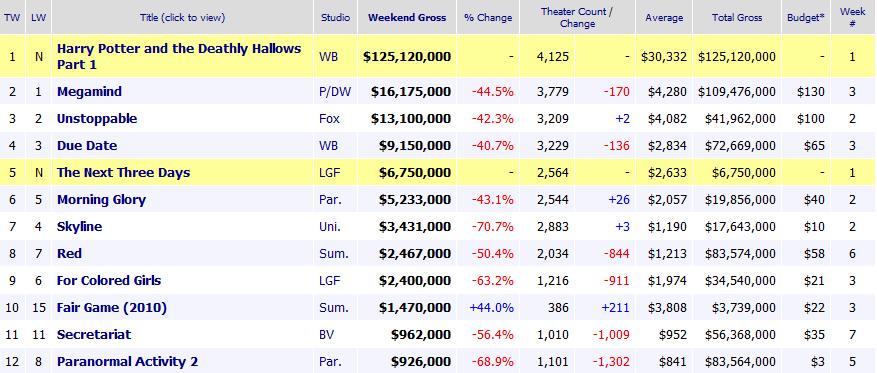
Task: View The Next Three Days details
Action: click(x=124, y=173)
